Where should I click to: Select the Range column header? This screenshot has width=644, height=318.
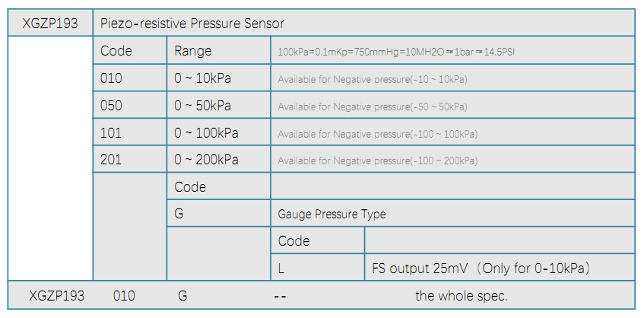[218, 50]
